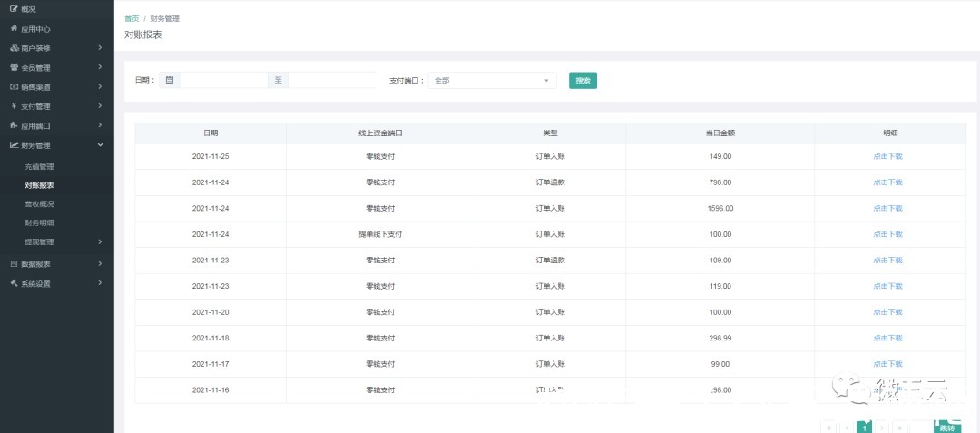
Task: Select page 1 in pagination
Action: pyautogui.click(x=865, y=428)
